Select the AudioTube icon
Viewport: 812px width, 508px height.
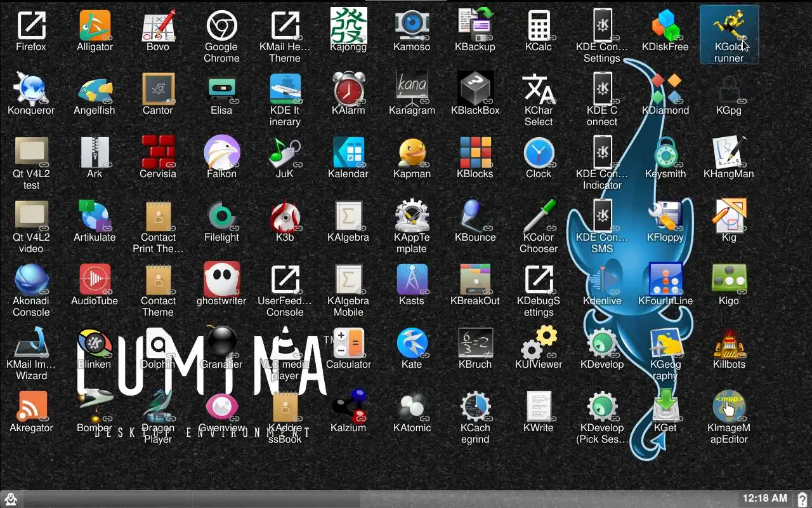pos(95,279)
